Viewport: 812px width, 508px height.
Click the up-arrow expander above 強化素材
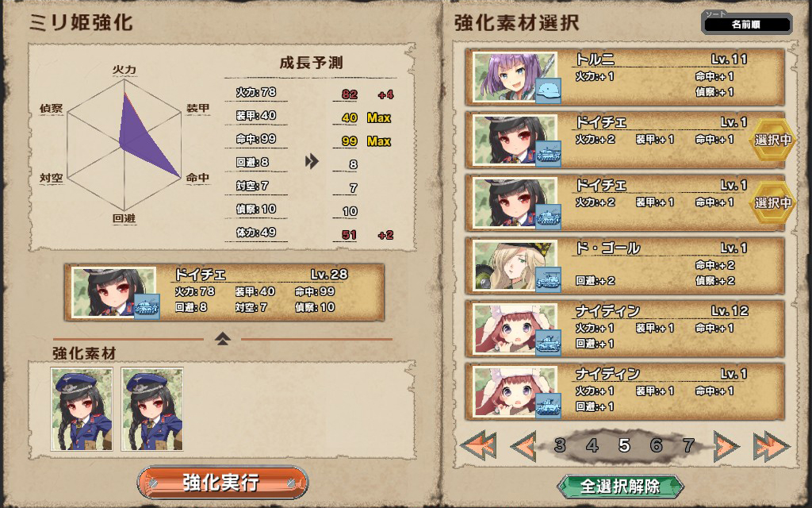223,339
